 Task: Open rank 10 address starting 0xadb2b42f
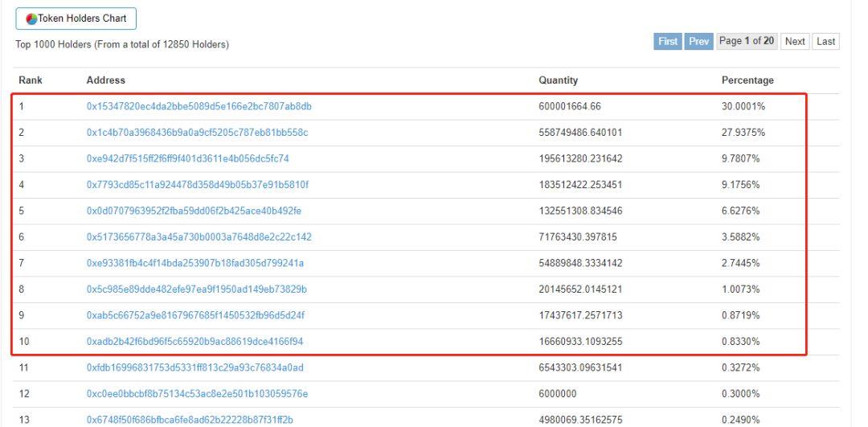(x=194, y=341)
